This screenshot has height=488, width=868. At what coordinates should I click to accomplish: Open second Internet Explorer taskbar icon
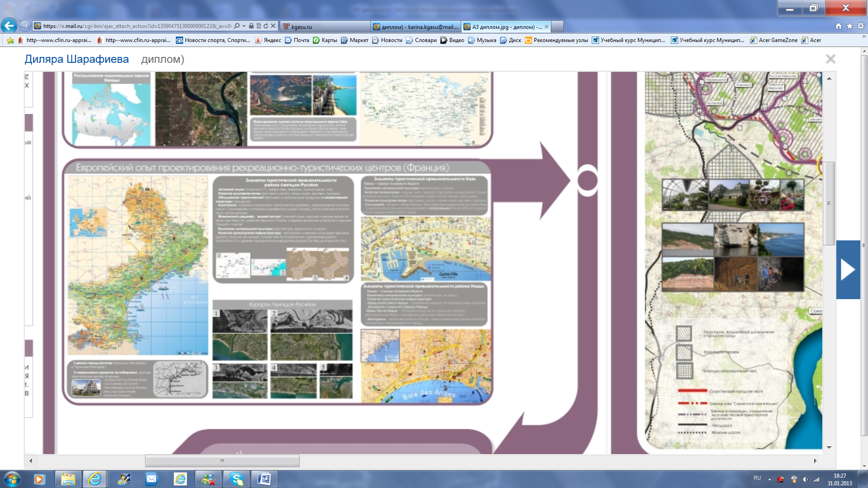[x=180, y=479]
